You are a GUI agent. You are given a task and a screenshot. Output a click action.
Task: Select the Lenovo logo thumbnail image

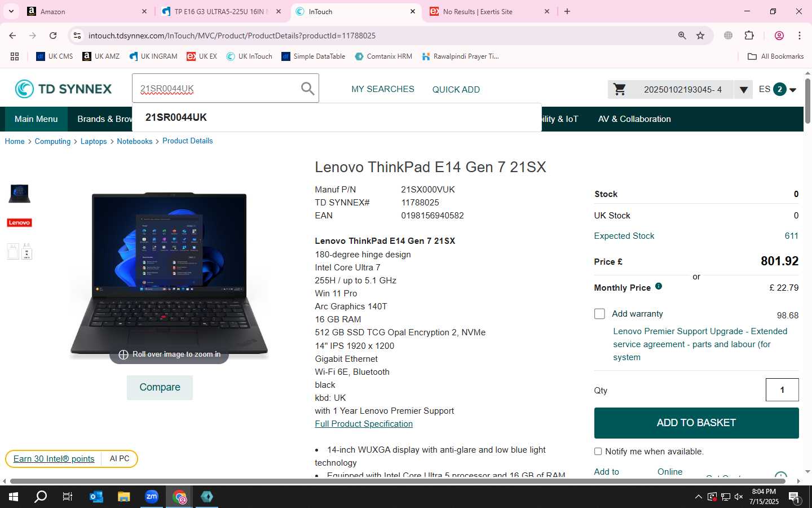point(19,222)
